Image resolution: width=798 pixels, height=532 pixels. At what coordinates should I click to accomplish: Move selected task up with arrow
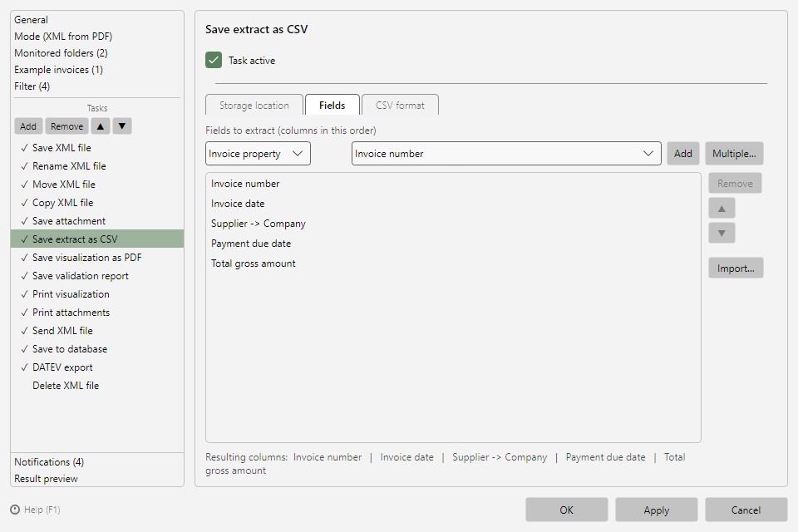point(101,126)
